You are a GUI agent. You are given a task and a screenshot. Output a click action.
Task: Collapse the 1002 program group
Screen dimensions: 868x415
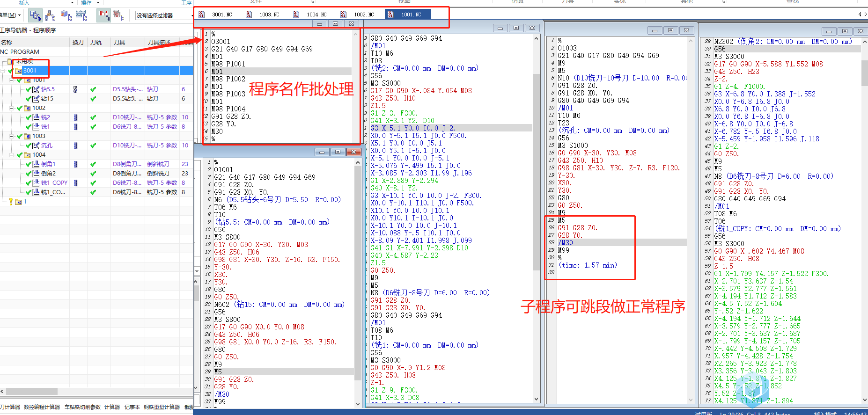(12, 108)
